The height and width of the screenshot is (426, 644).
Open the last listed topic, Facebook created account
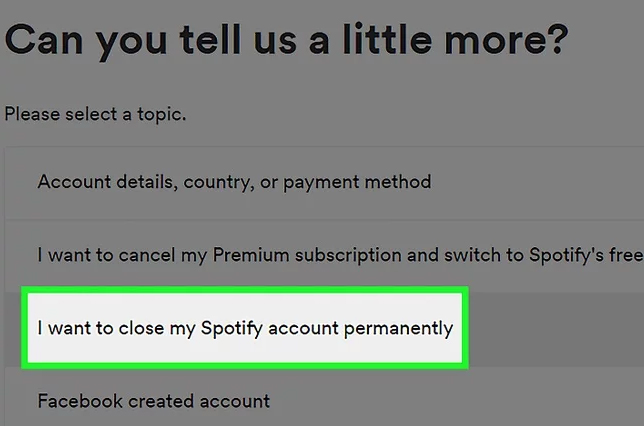154,401
